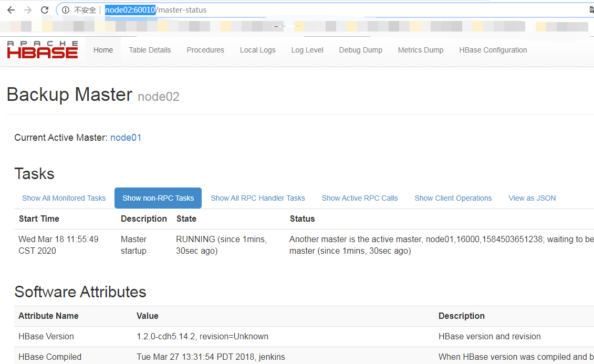Open Table Details in the navbar
Viewport: 594px width, 364px height.
click(x=150, y=50)
